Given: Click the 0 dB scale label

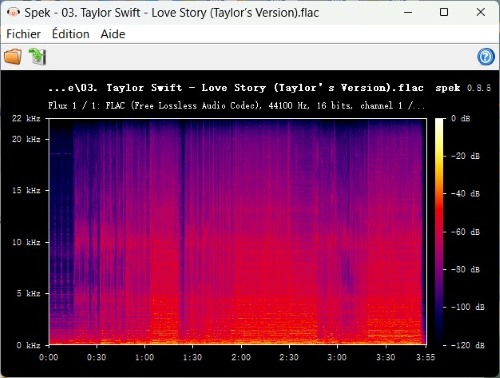Looking at the screenshot, I should (460, 118).
